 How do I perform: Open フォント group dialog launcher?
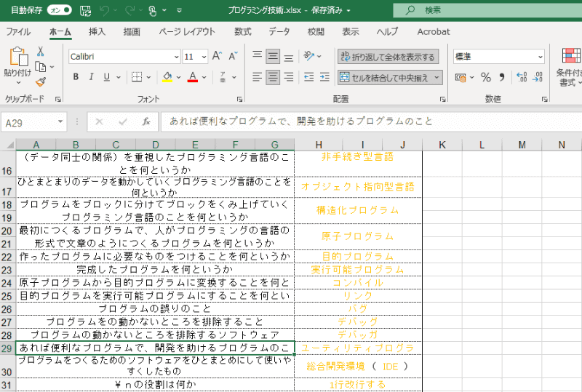240,99
